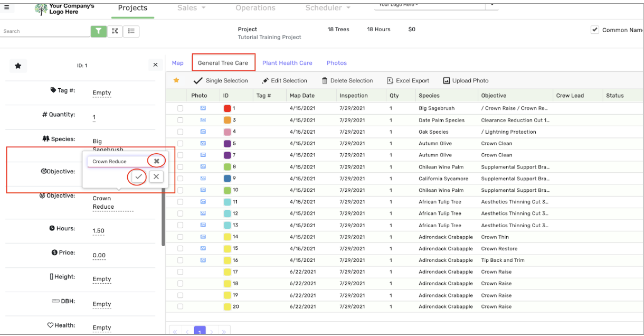Tick the checkbox for California Sycamore row
Screen dimensions: 644x336
[x=180, y=179]
